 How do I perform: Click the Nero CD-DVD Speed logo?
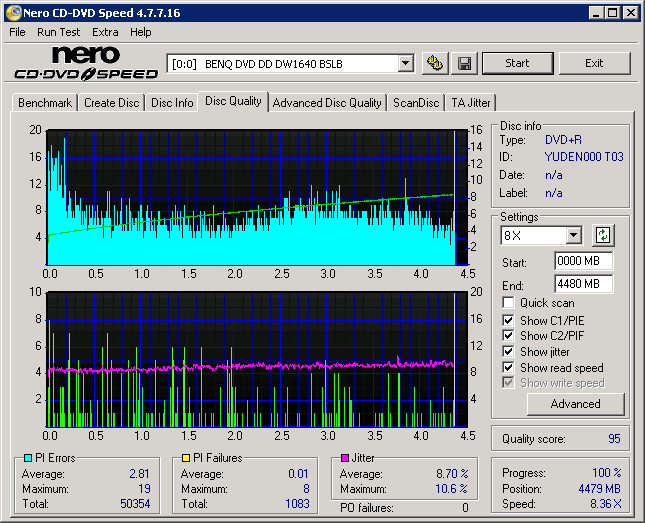86,63
